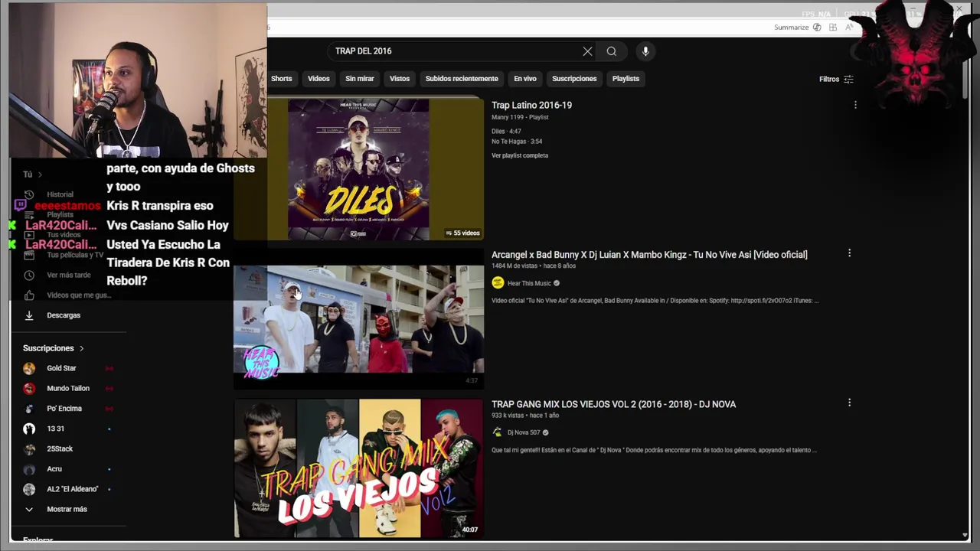Image resolution: width=980 pixels, height=551 pixels.
Task: Open options menu for Tu No Vive Asi video
Action: [x=849, y=253]
